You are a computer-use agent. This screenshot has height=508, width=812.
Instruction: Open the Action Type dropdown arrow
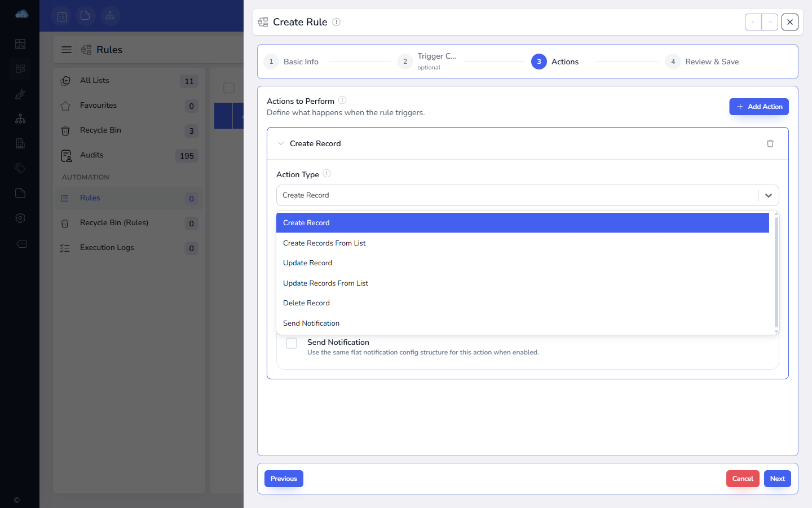point(769,195)
